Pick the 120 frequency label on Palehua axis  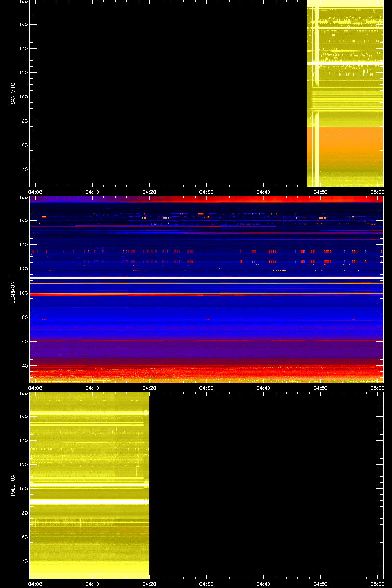tap(23, 465)
